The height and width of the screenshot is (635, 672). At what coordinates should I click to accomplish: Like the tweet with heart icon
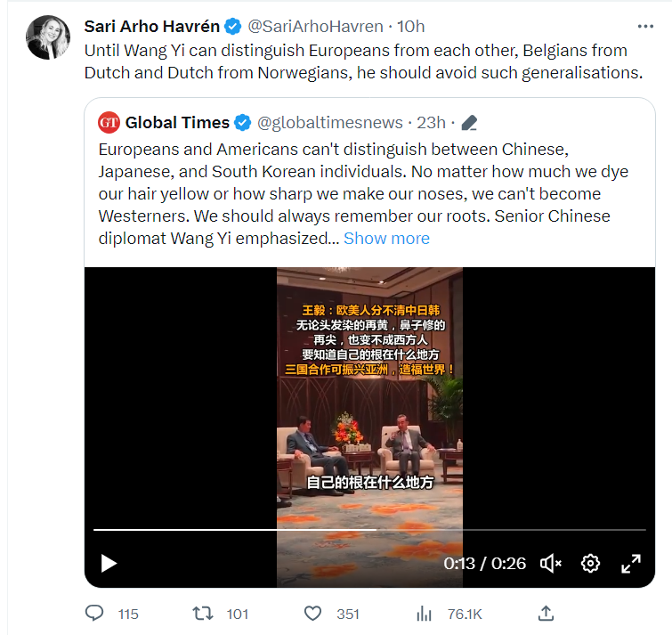pyautogui.click(x=312, y=614)
